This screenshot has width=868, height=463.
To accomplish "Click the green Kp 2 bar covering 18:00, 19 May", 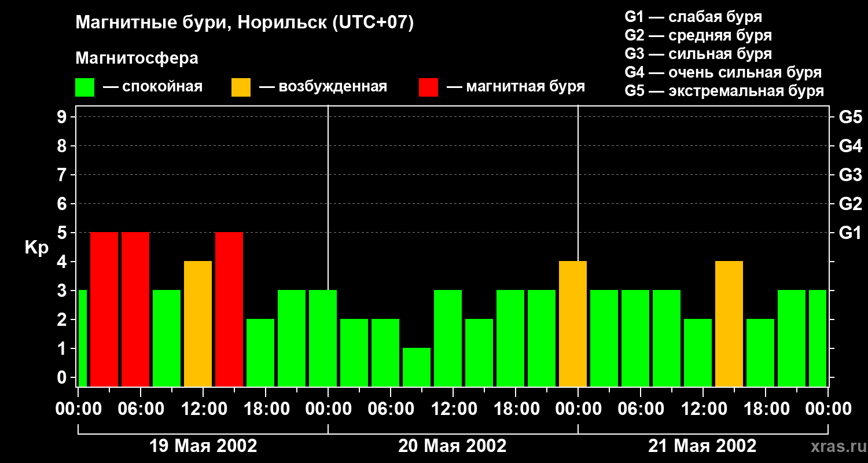I will click(260, 353).
